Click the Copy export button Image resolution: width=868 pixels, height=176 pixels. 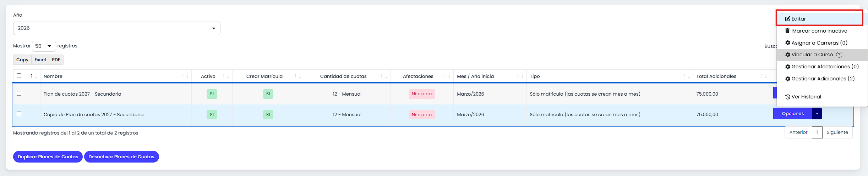(x=22, y=59)
